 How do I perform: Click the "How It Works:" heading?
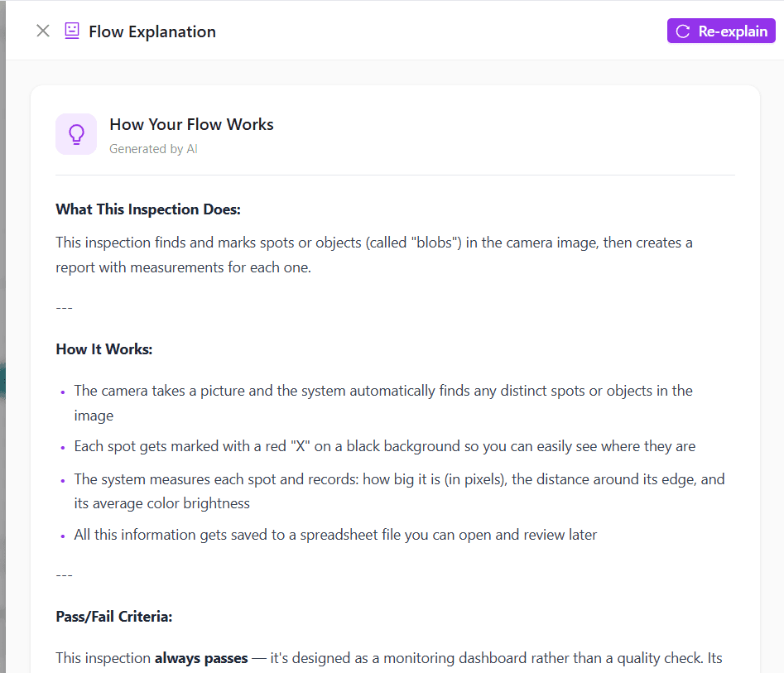click(x=104, y=349)
